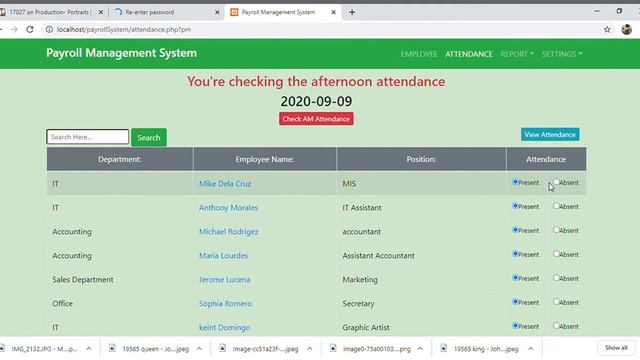Select Absent for Sophia Romero
This screenshot has height=360, width=640.
pyautogui.click(x=556, y=302)
